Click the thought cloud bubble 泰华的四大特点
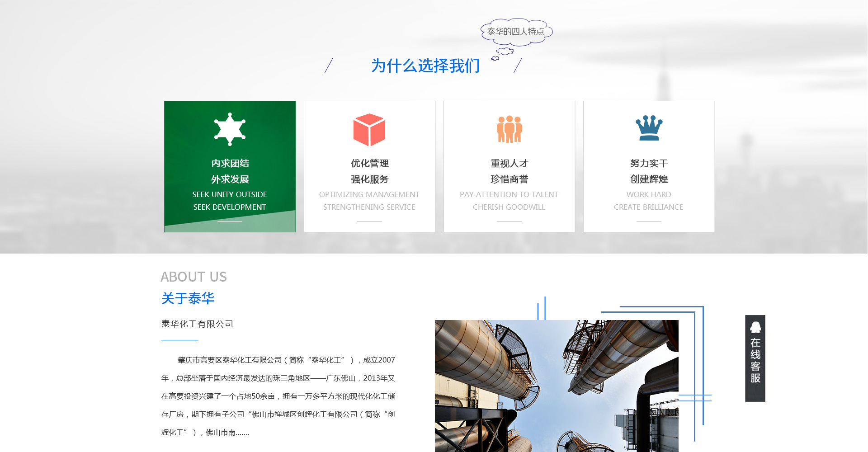 [516, 32]
